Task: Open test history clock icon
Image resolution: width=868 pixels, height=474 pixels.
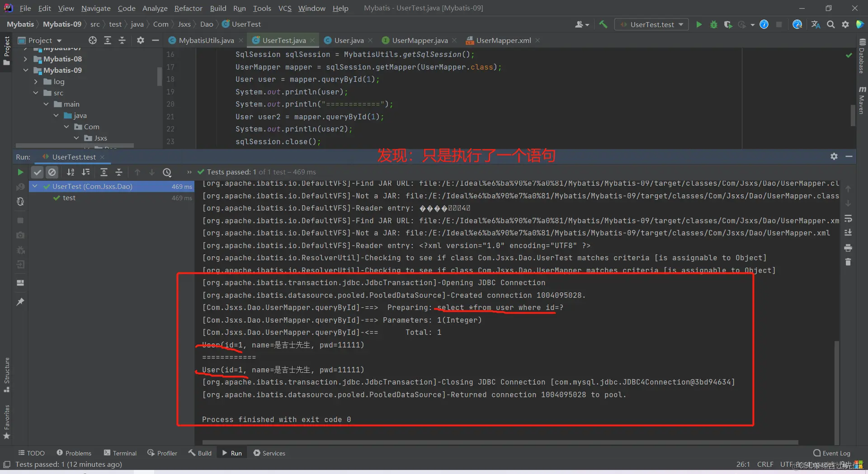Action: (167, 172)
